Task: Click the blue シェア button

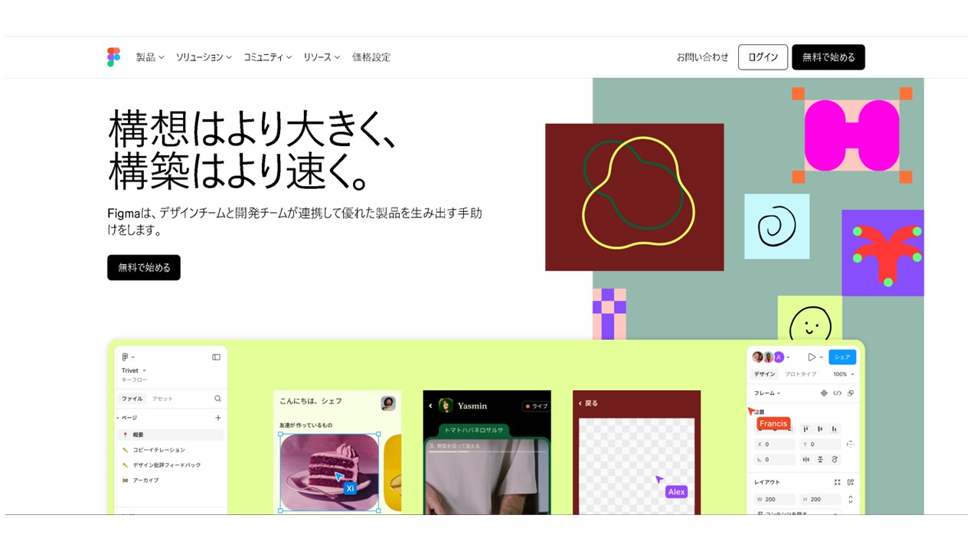Action: 842,357
